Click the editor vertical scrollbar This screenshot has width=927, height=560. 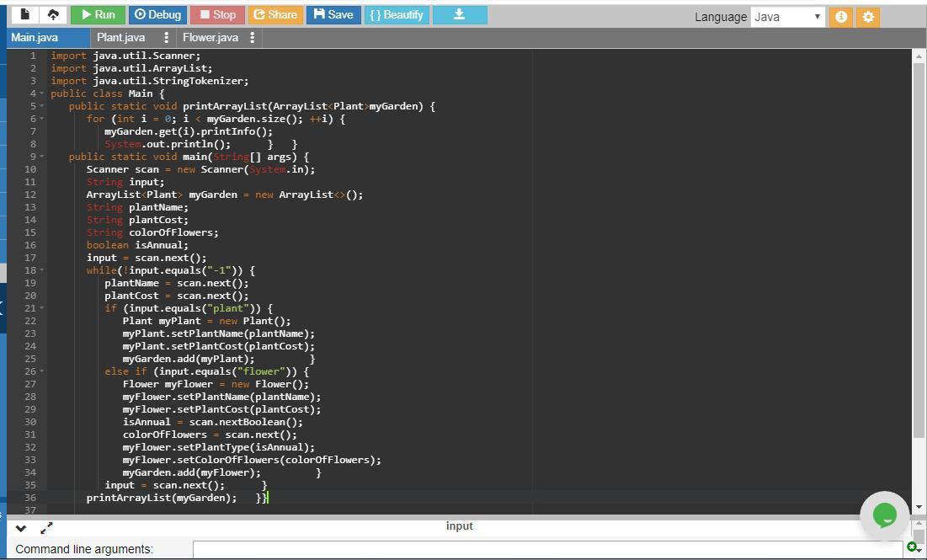[919, 253]
